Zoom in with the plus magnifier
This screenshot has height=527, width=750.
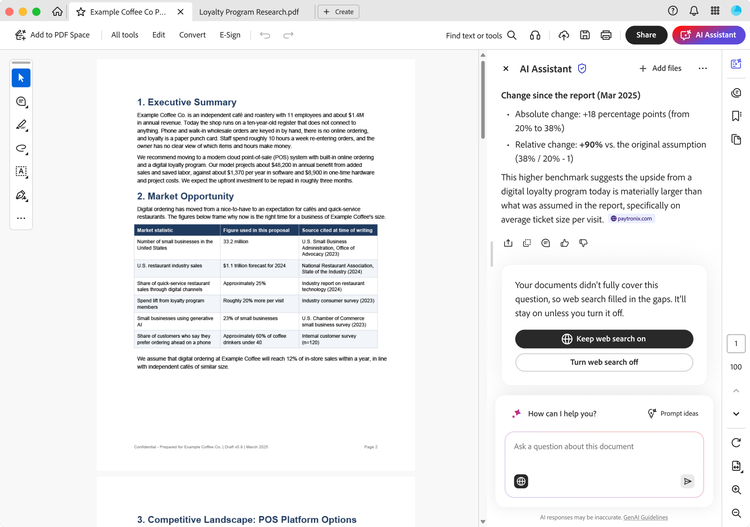(736, 490)
